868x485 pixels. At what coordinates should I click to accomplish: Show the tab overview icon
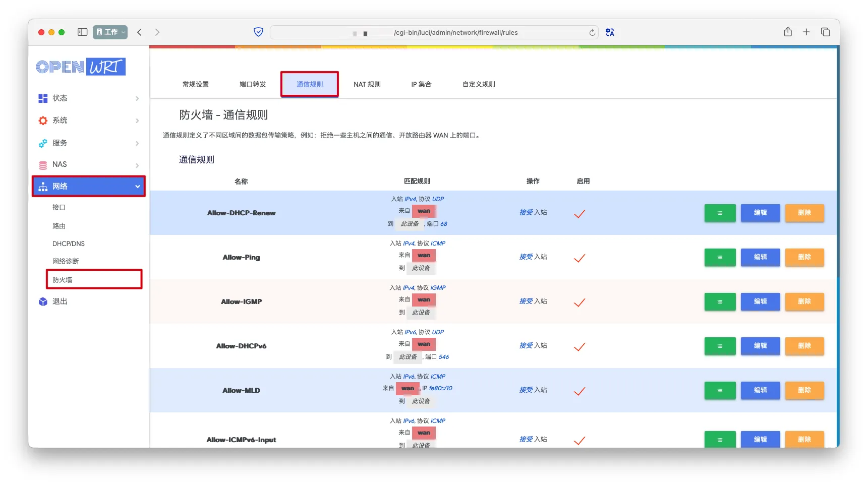826,32
